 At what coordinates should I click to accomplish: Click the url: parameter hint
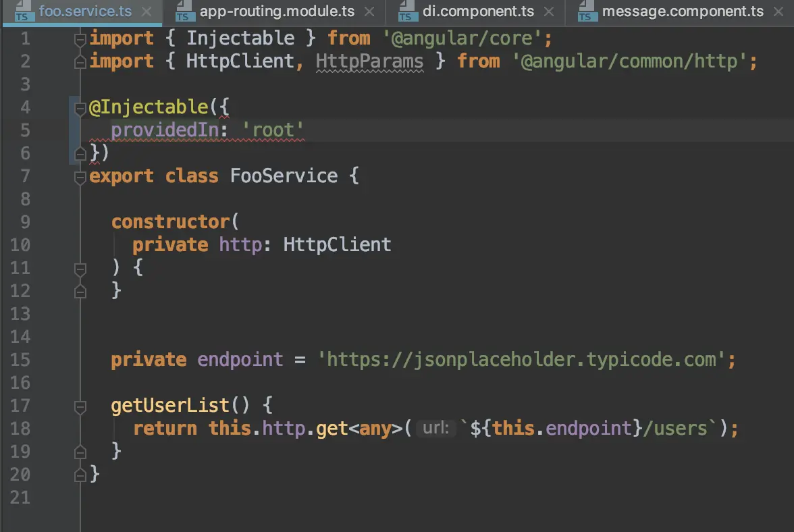(x=436, y=428)
